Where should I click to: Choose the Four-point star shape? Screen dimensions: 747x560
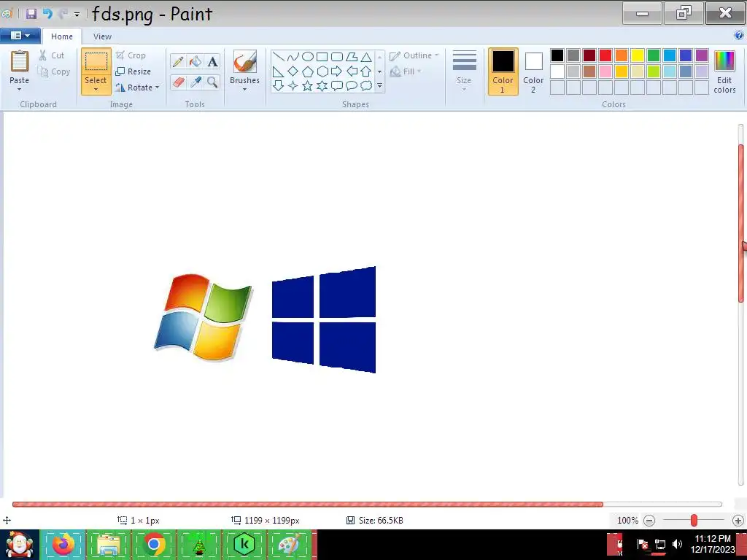(x=293, y=86)
